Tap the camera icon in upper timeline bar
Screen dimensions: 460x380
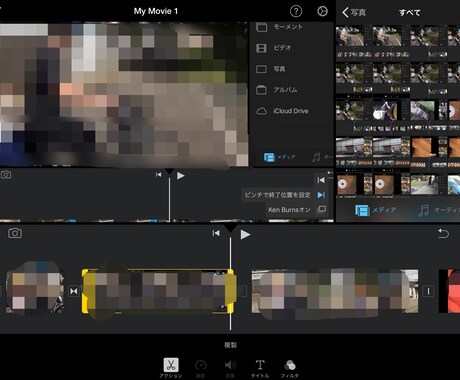(x=6, y=175)
